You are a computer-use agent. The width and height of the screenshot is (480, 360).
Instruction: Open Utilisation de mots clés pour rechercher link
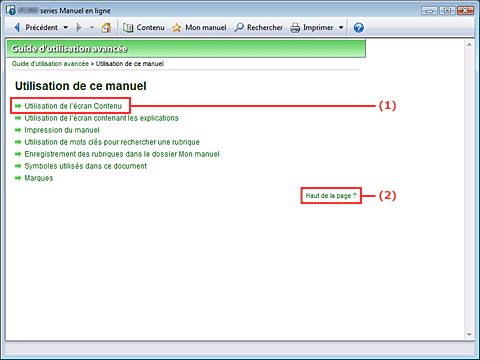tap(112, 142)
